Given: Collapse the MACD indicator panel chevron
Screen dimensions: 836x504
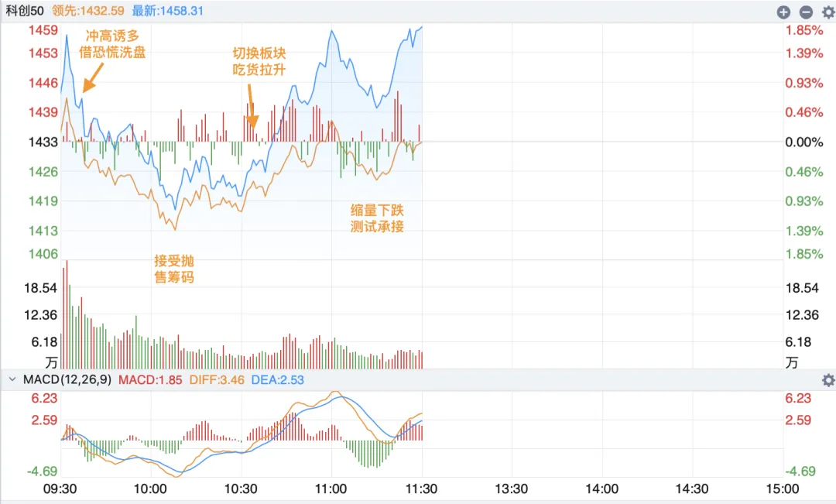Looking at the screenshot, I should [x=12, y=380].
